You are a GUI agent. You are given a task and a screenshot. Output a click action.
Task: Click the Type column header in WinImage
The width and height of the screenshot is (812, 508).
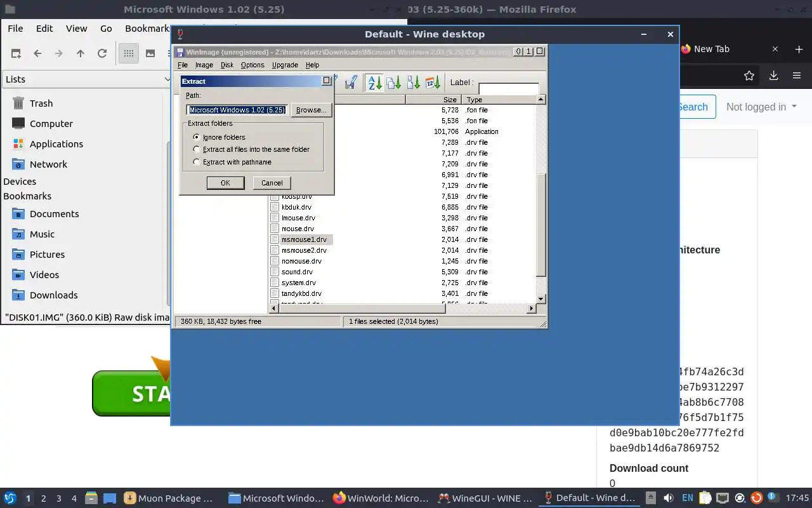click(499, 100)
